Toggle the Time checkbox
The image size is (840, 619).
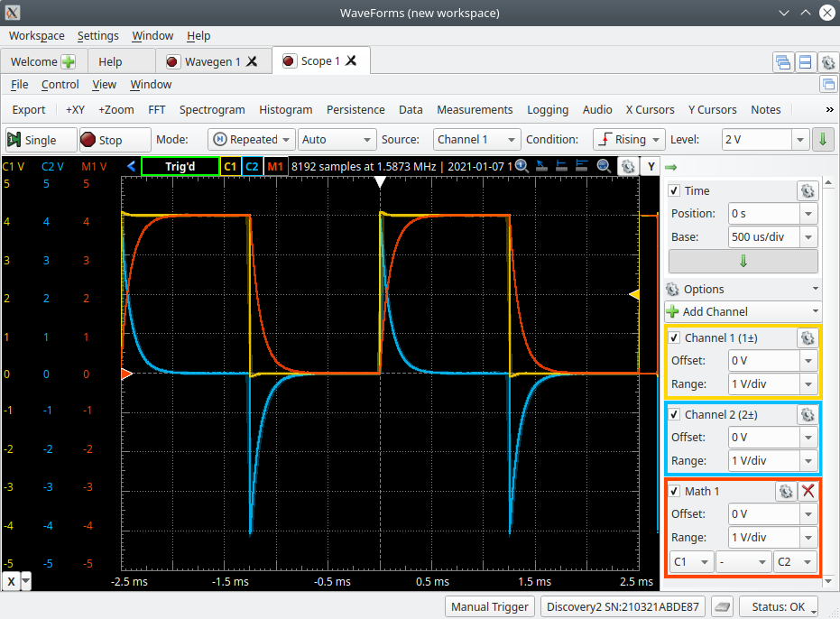click(x=675, y=190)
